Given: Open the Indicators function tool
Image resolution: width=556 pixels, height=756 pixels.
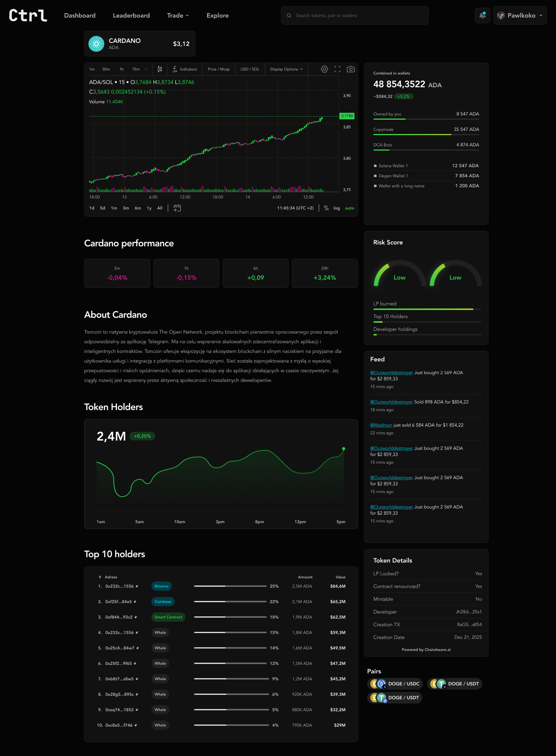Looking at the screenshot, I should point(185,69).
